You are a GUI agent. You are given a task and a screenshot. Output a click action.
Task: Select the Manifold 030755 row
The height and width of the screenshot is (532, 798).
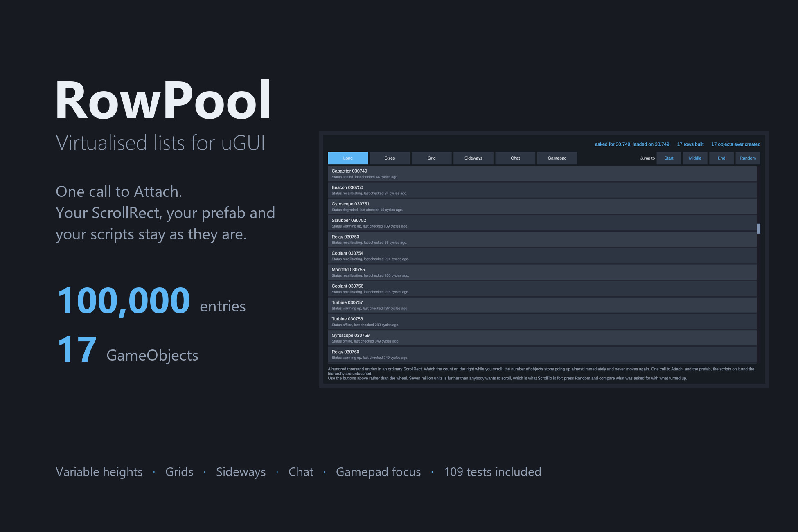click(542, 272)
